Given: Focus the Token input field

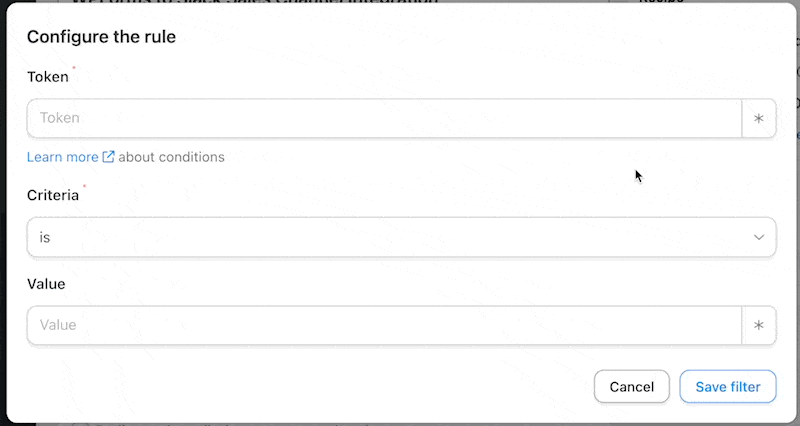Looking at the screenshot, I should click(x=384, y=118).
